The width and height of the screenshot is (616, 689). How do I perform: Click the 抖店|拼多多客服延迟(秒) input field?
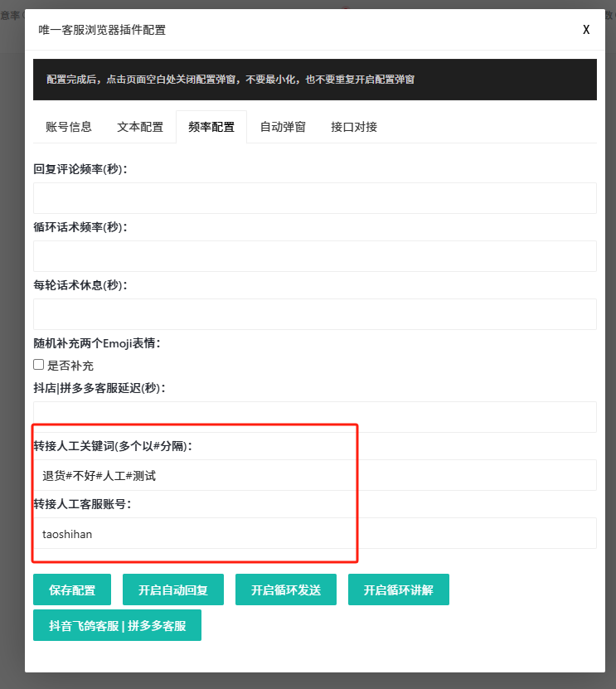[314, 416]
